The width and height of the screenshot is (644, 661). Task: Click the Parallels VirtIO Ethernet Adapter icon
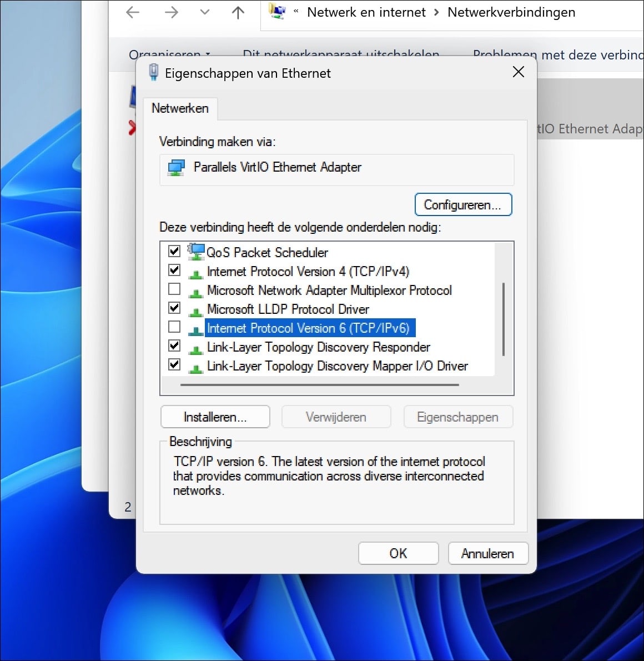coord(176,167)
